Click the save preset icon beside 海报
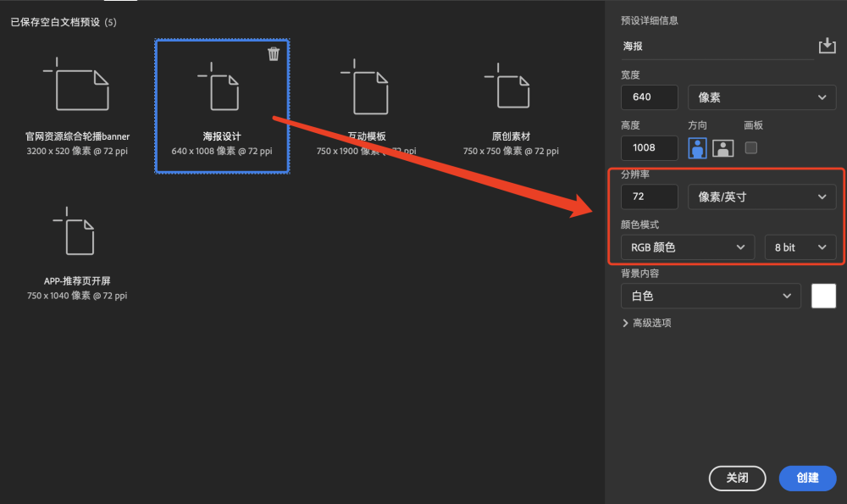Image resolution: width=847 pixels, height=504 pixels. pos(827,46)
